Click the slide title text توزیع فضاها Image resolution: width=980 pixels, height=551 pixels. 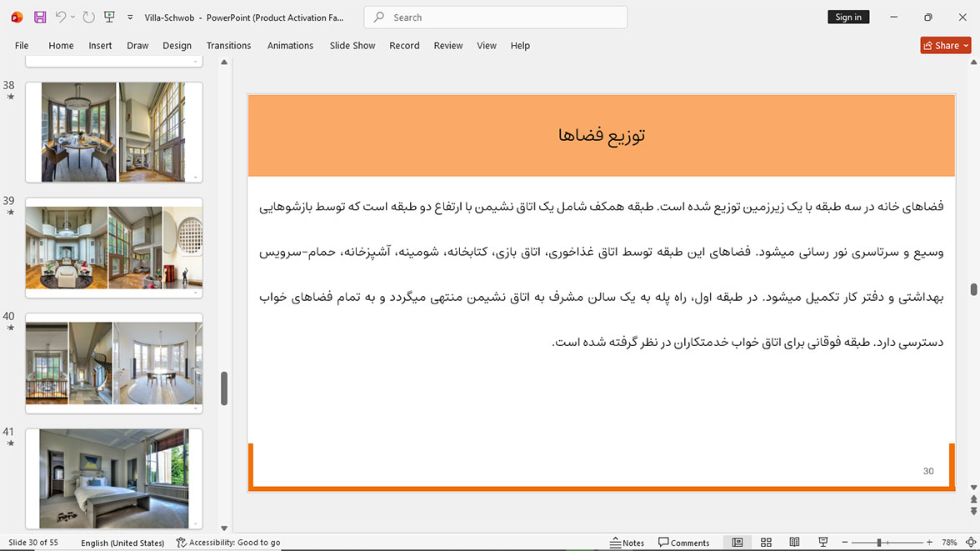(x=602, y=135)
